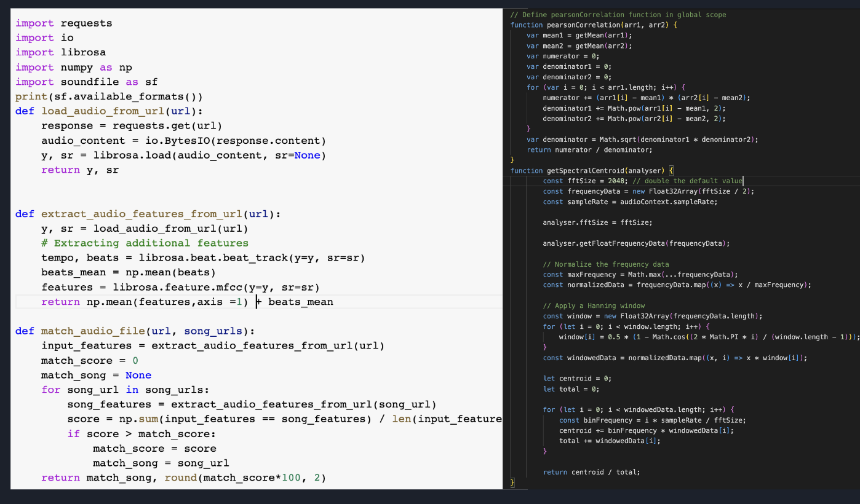This screenshot has height=504, width=860.
Task: Click the 'match_score = 0' line
Action: (90, 361)
